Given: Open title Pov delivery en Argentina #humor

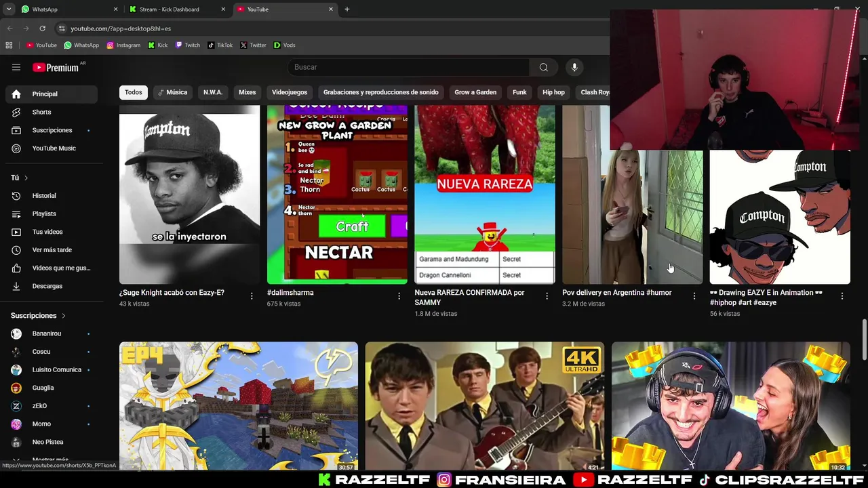Looking at the screenshot, I should tap(617, 293).
